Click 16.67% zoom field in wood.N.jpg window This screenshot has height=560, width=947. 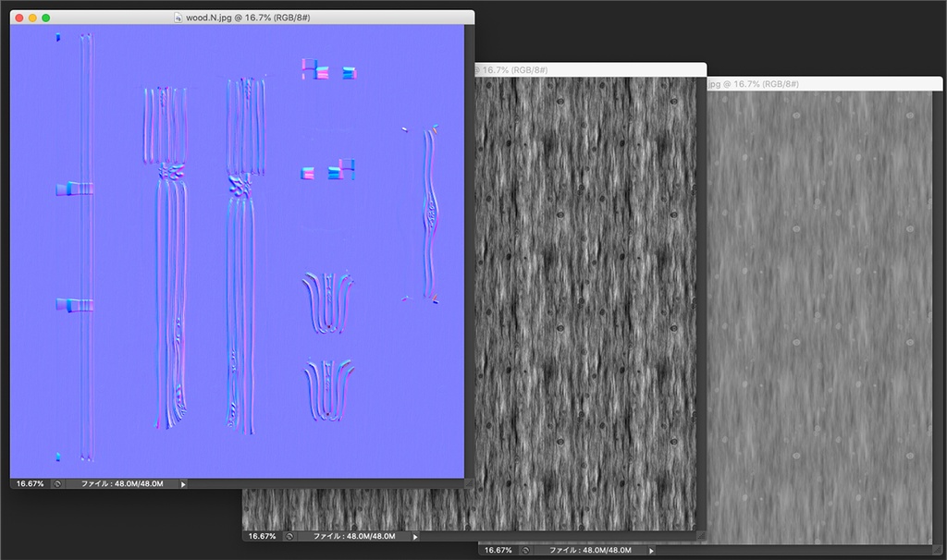coord(31,484)
